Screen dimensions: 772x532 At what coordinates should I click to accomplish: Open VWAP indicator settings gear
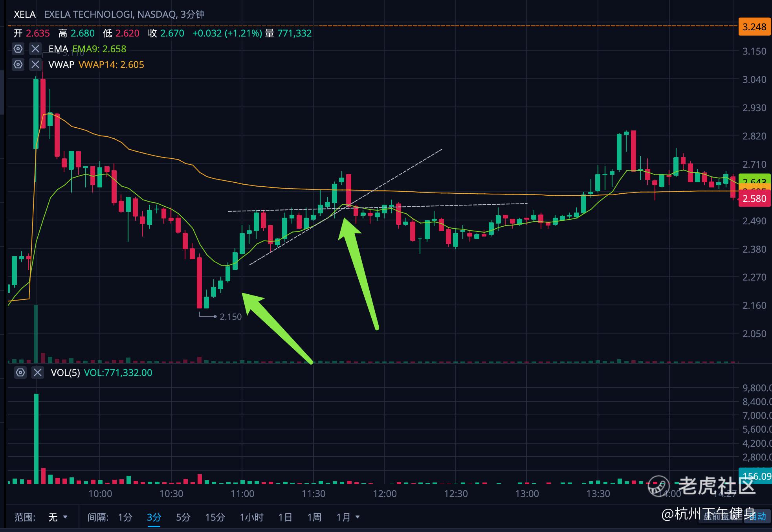pos(18,64)
